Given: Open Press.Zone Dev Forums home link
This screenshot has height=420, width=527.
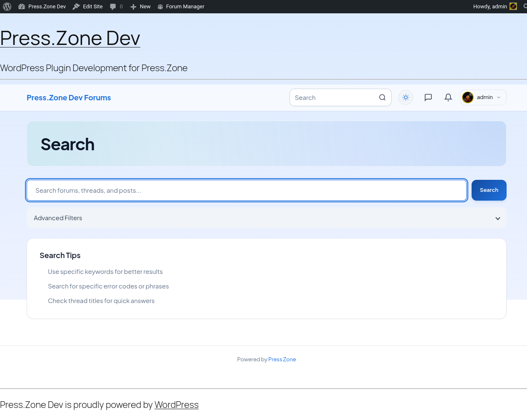Looking at the screenshot, I should point(69,98).
